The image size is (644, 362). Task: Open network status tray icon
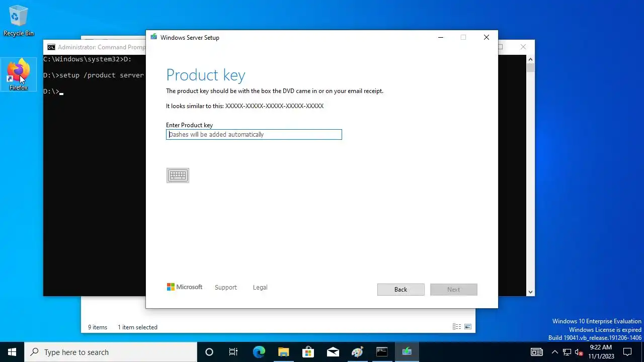tap(567, 352)
